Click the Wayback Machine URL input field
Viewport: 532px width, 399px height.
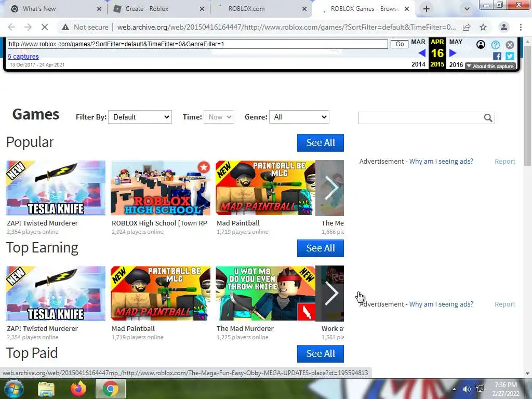point(197,44)
